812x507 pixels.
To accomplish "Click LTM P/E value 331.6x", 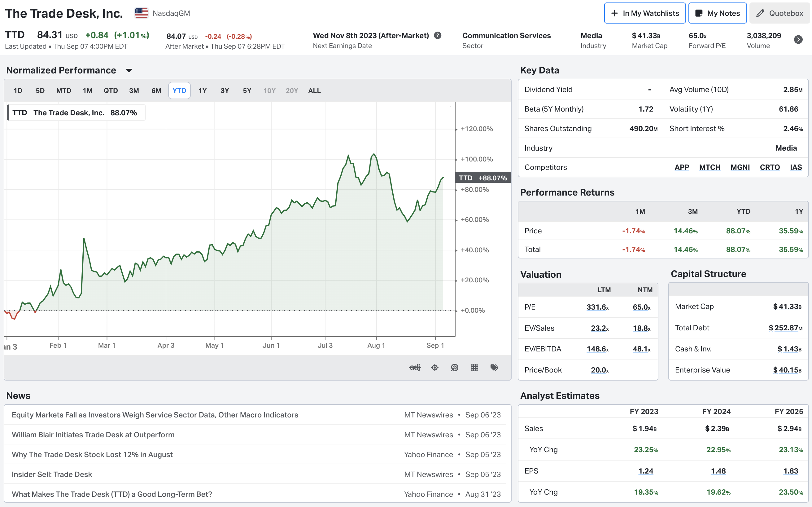I will point(598,307).
